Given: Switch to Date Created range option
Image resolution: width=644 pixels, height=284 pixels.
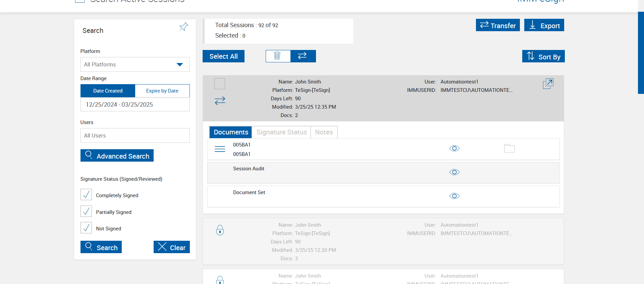Looking at the screenshot, I should pyautogui.click(x=108, y=91).
